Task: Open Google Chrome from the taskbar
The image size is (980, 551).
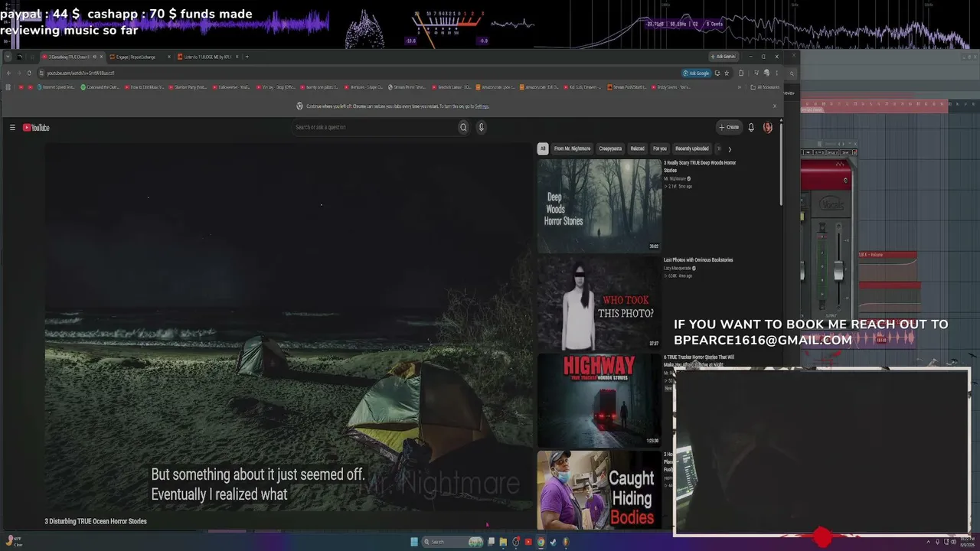Action: (541, 542)
